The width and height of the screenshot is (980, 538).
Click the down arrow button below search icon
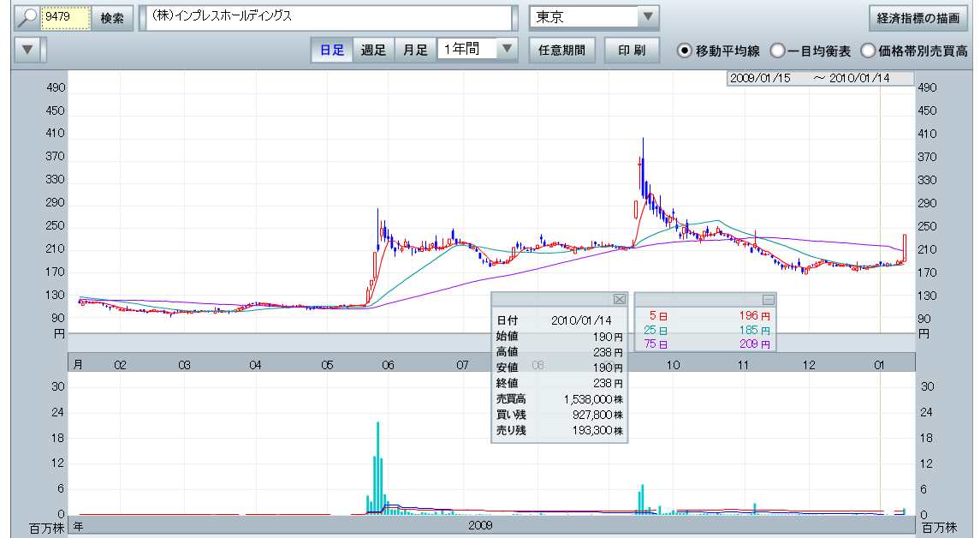click(28, 50)
